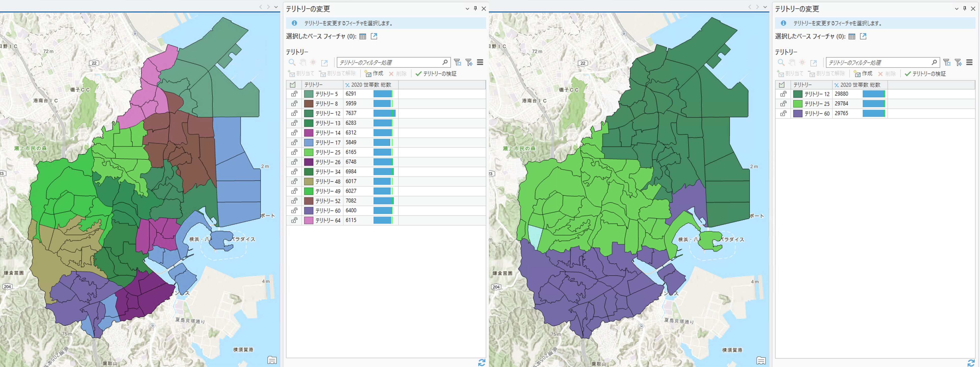The image size is (980, 367).
Task: Toggle the lock for テリトリー 5
Action: [294, 94]
